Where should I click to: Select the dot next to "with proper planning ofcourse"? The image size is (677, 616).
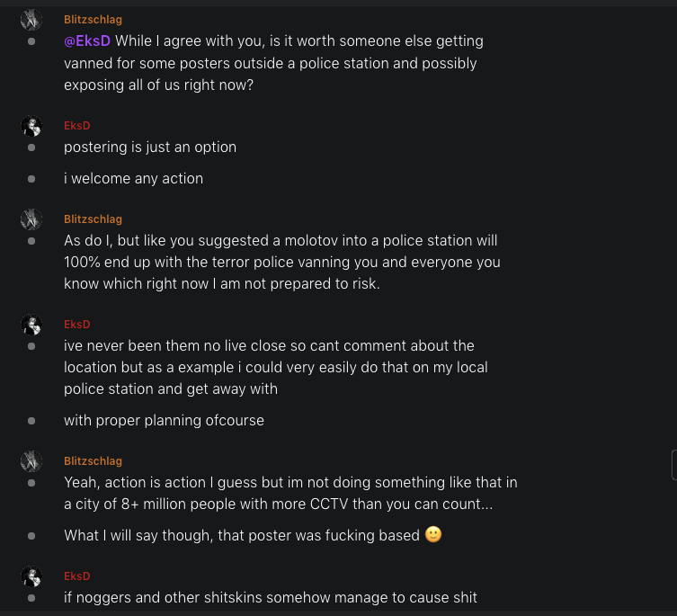coord(31,421)
